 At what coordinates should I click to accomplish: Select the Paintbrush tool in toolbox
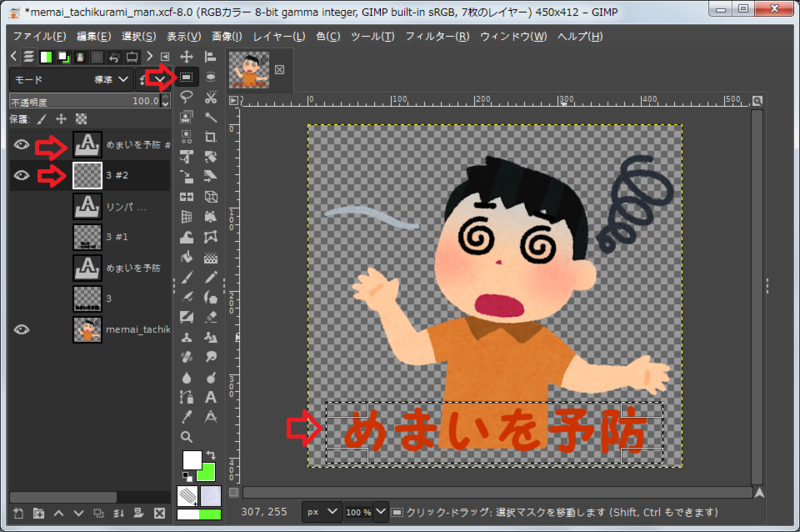pos(187,277)
